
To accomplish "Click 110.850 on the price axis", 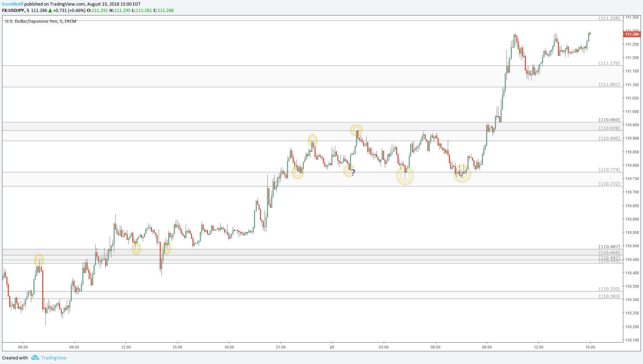I will (x=632, y=152).
